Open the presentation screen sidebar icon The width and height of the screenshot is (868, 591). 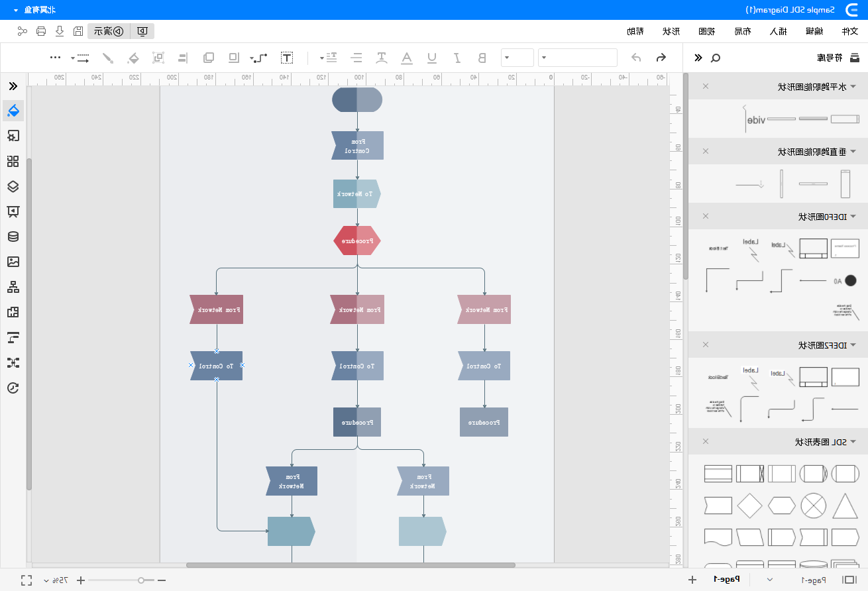pos(13,211)
